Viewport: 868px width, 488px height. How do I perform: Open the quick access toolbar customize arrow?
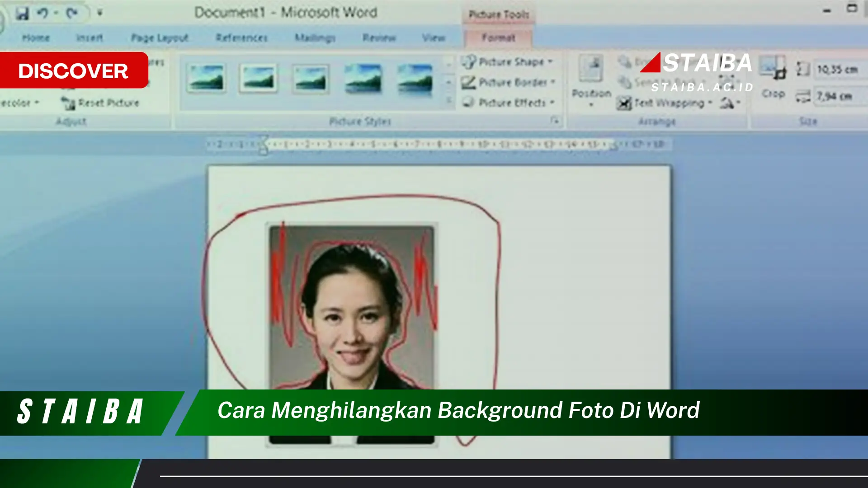[x=100, y=13]
